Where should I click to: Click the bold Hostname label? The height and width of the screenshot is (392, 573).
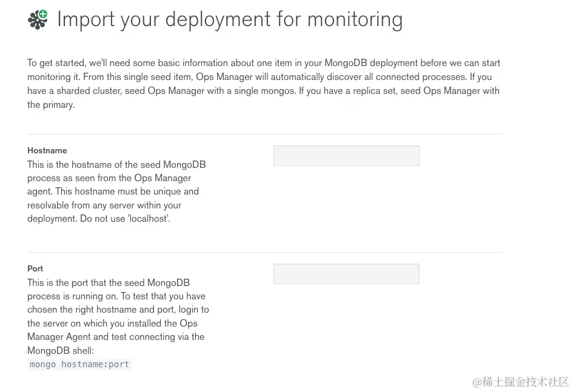47,150
